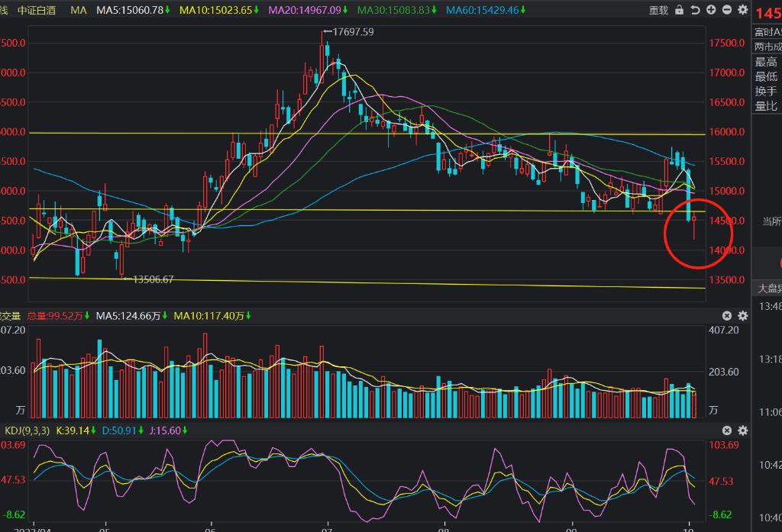Toggle the MA10 moving average line
This screenshot has height=532, width=782.
(218, 10)
